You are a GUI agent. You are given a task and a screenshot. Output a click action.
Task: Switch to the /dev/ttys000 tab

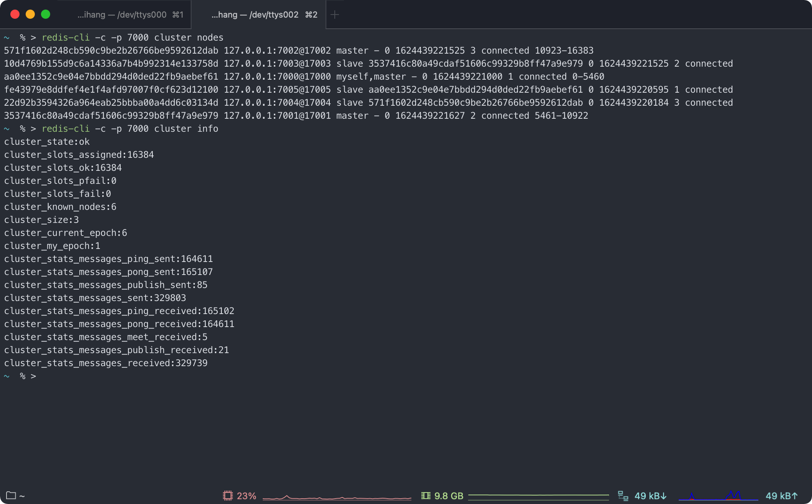pos(130,15)
